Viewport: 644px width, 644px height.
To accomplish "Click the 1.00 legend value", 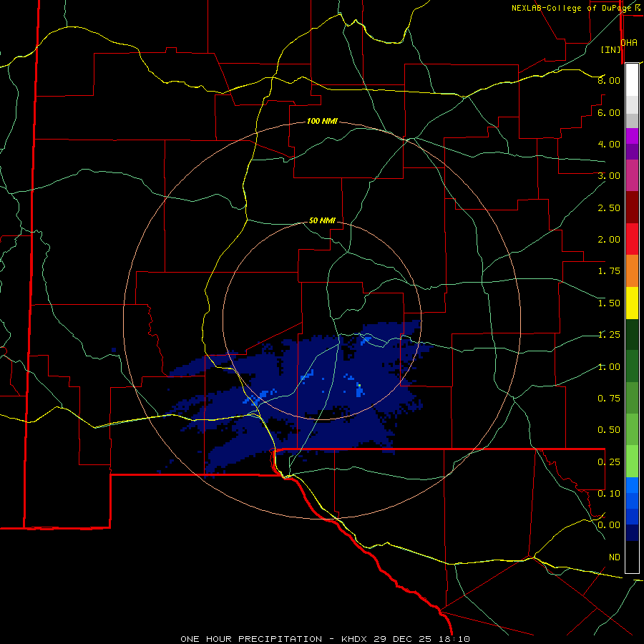I will pos(609,367).
